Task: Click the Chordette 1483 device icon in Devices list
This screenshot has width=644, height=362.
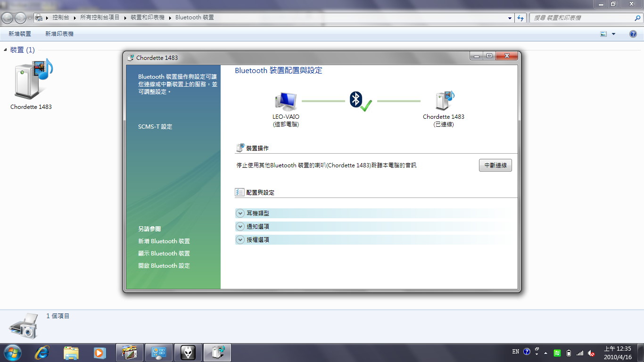Action: (x=33, y=79)
